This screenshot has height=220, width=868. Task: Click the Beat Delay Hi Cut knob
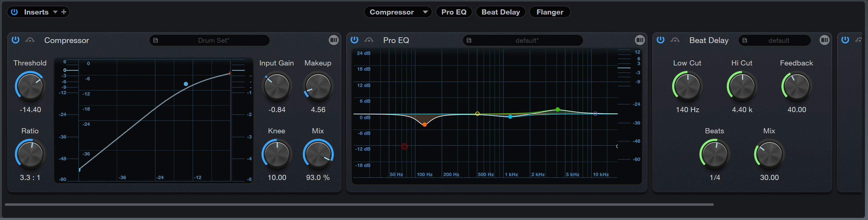[742, 86]
